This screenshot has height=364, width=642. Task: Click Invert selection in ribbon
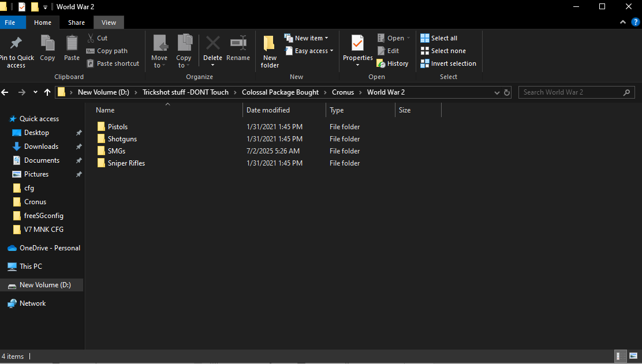tap(449, 63)
